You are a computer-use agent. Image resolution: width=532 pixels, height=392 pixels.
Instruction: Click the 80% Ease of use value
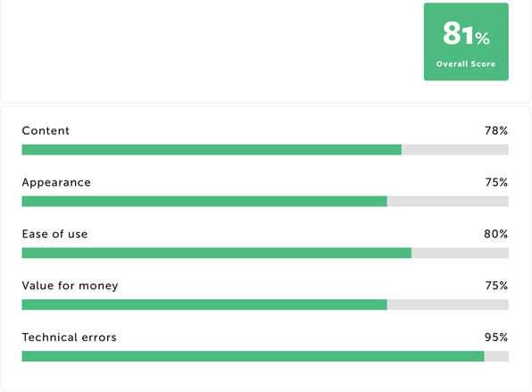(495, 234)
